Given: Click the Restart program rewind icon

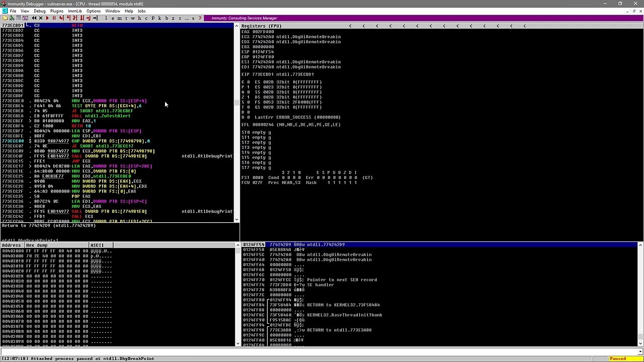Looking at the screenshot, I should point(34,18).
